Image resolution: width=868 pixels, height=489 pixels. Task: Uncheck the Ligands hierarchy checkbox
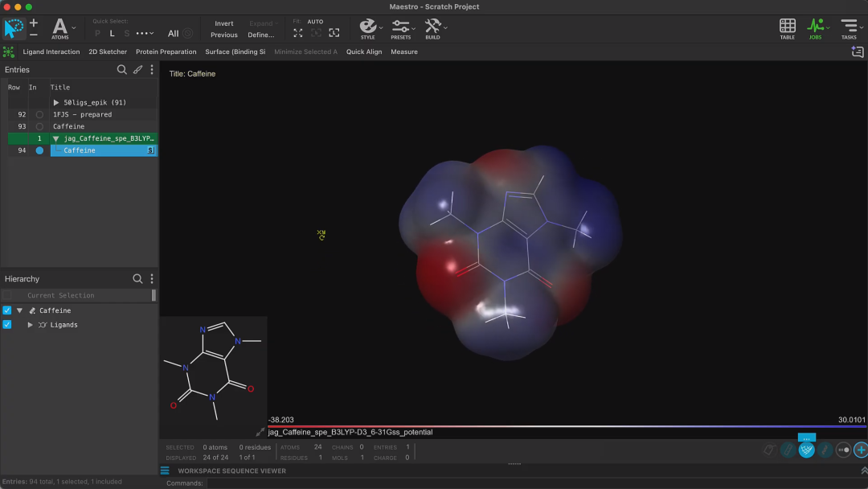(x=6, y=324)
